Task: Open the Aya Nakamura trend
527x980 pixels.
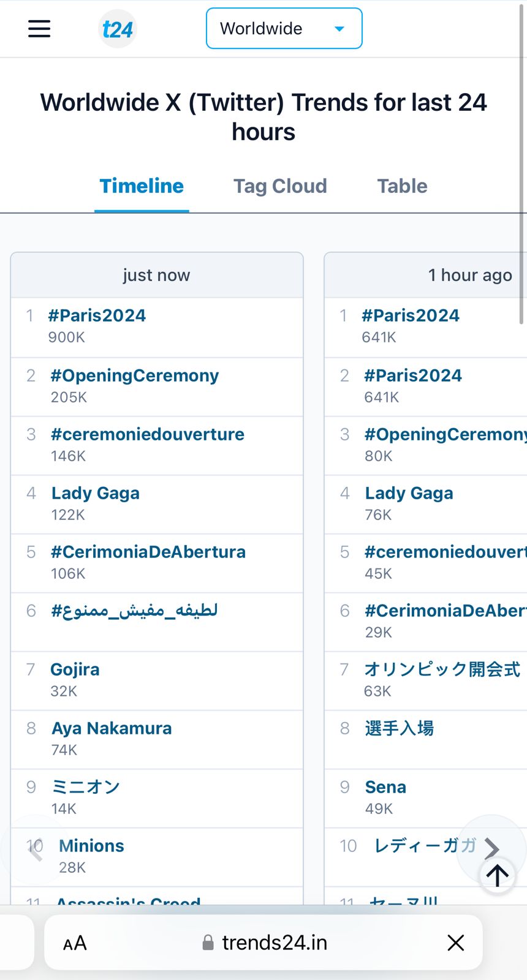Action: (x=112, y=728)
